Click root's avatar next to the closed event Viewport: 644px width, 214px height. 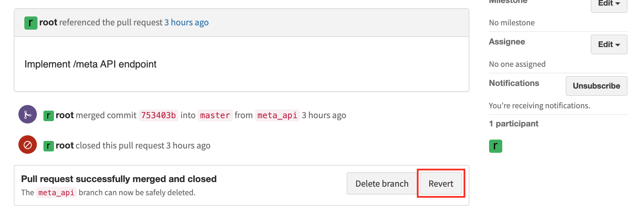(48, 145)
